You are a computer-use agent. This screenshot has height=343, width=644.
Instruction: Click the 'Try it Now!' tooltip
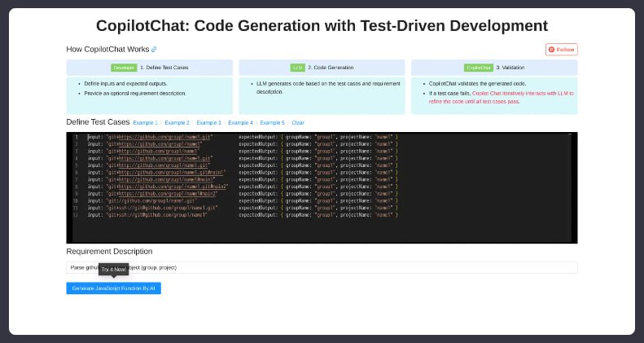click(x=114, y=270)
